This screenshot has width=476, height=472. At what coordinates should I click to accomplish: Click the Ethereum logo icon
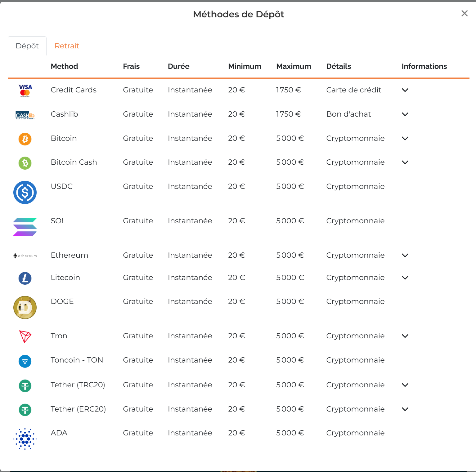point(25,255)
